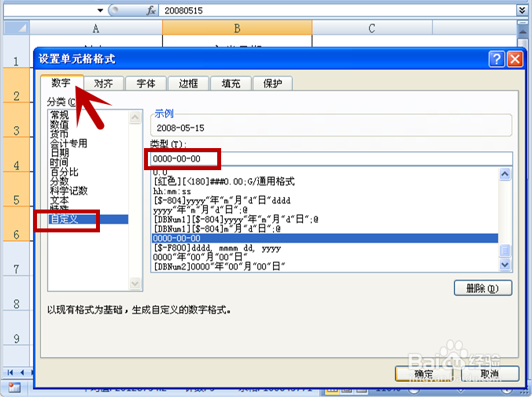
Task: Go to the first sheet with navigation arrow
Action: coord(10,373)
